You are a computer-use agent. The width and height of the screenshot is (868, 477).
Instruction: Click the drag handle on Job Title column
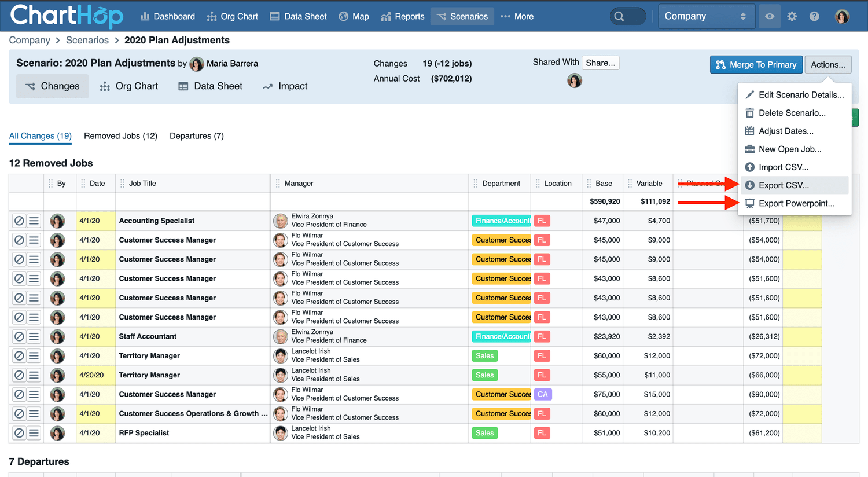pyautogui.click(x=122, y=184)
